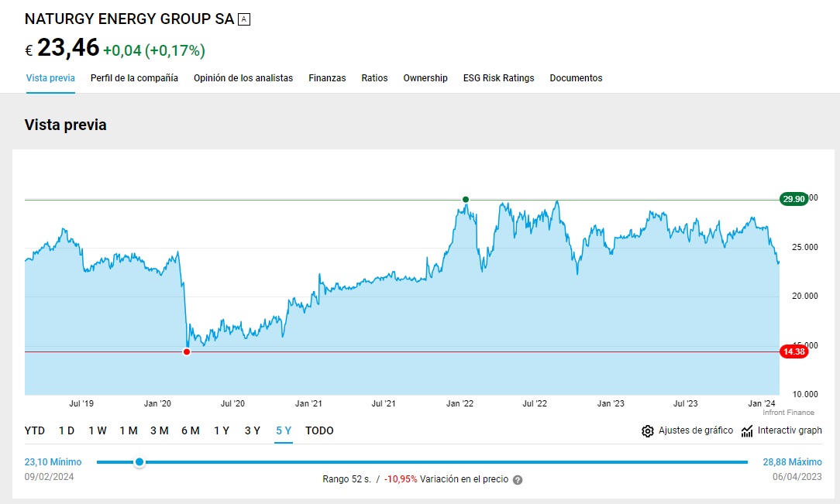Select the 5 Y time range
The width and height of the screenshot is (840, 504).
[x=284, y=430]
